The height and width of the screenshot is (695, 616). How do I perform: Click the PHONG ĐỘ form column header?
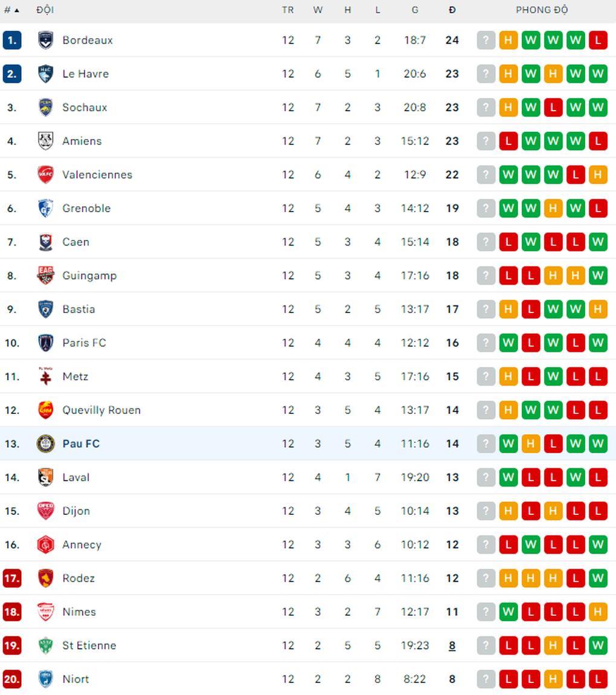[542, 10]
